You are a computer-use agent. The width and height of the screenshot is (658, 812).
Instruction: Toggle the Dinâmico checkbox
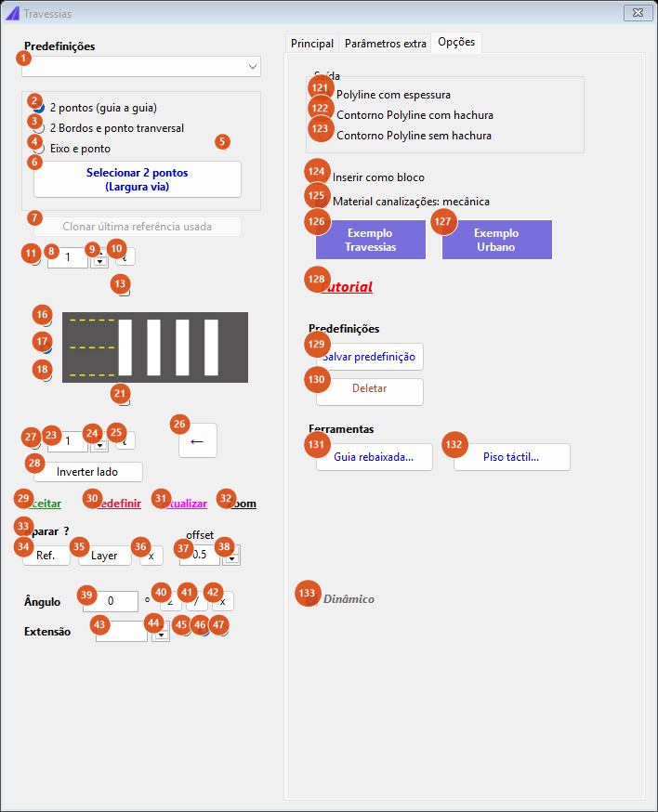point(312,599)
